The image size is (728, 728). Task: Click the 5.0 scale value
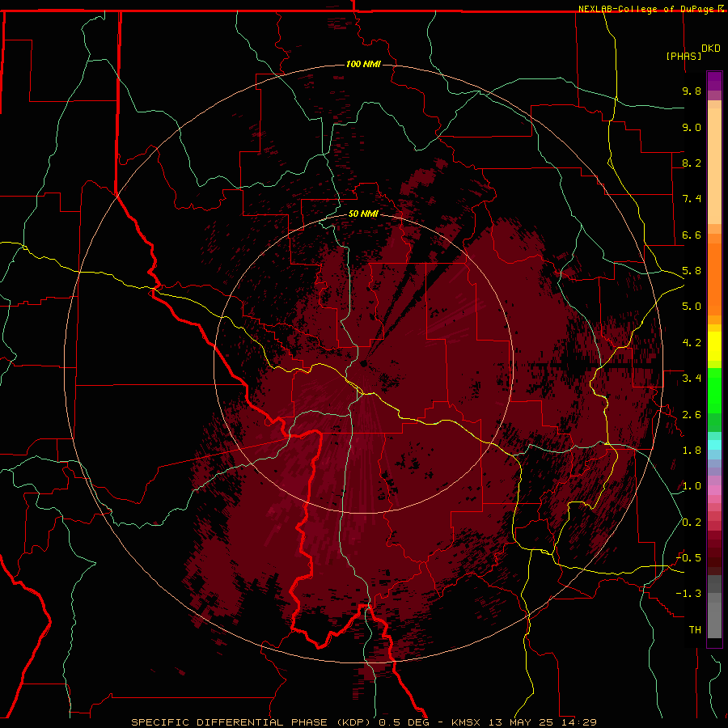[x=692, y=307]
